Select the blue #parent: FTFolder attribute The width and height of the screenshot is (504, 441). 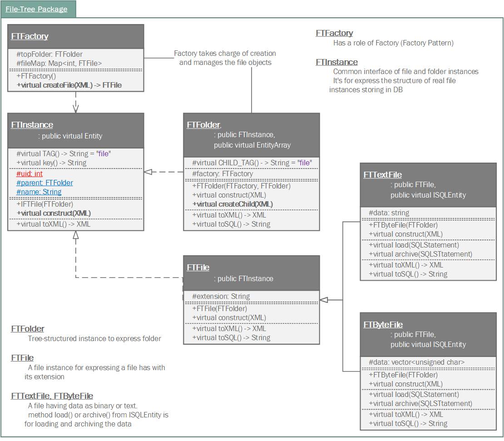click(44, 183)
